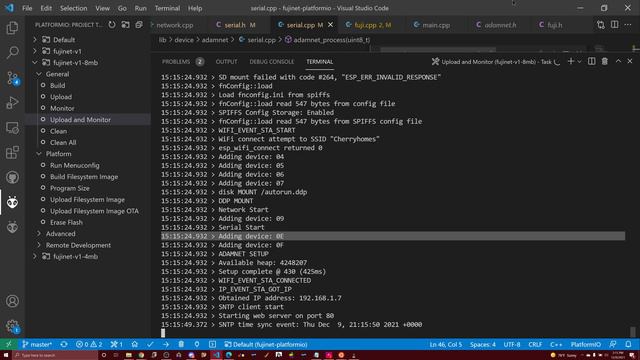Image resolution: width=640 pixels, height=360 pixels.
Task: Run the Upload and Monitor task
Action: [80, 120]
